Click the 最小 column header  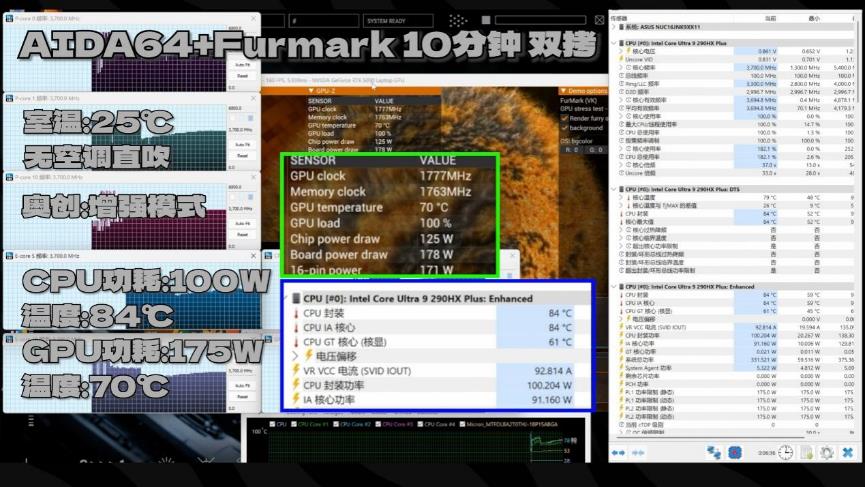pyautogui.click(x=814, y=18)
